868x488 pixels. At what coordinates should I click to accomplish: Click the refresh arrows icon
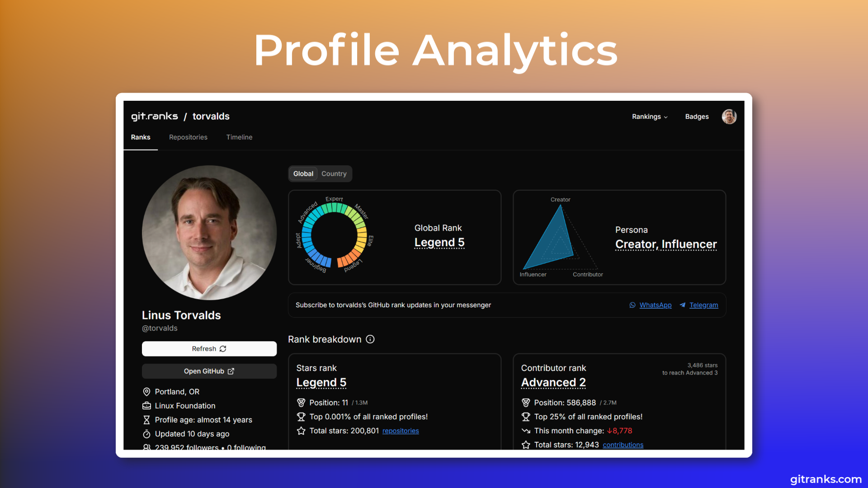pos(223,349)
